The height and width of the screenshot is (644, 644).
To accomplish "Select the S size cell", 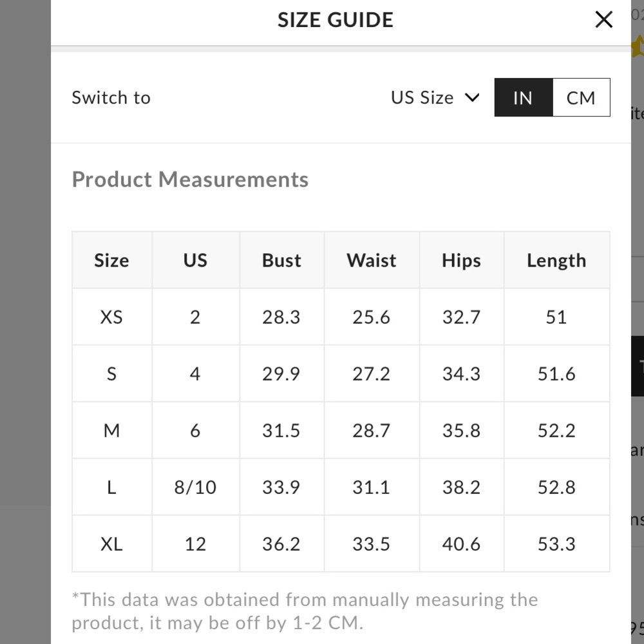I will point(111,374).
